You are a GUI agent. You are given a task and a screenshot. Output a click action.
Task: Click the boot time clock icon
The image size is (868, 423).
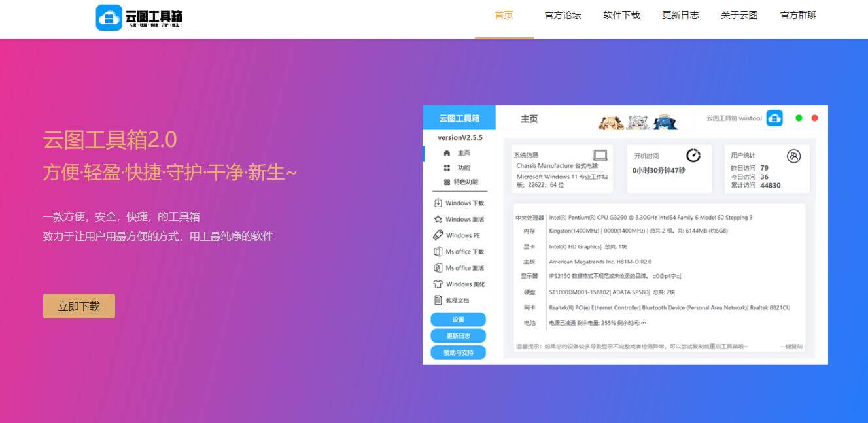click(693, 155)
